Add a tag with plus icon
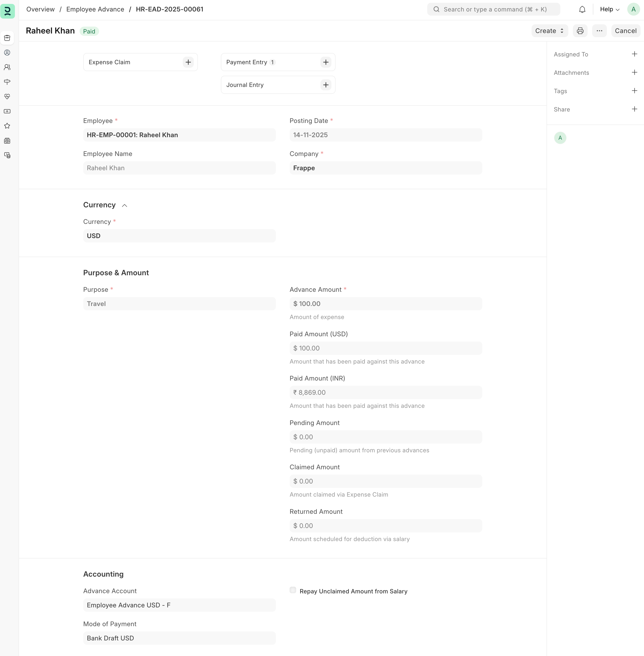Viewport: 644px width, 656px height. (x=634, y=91)
